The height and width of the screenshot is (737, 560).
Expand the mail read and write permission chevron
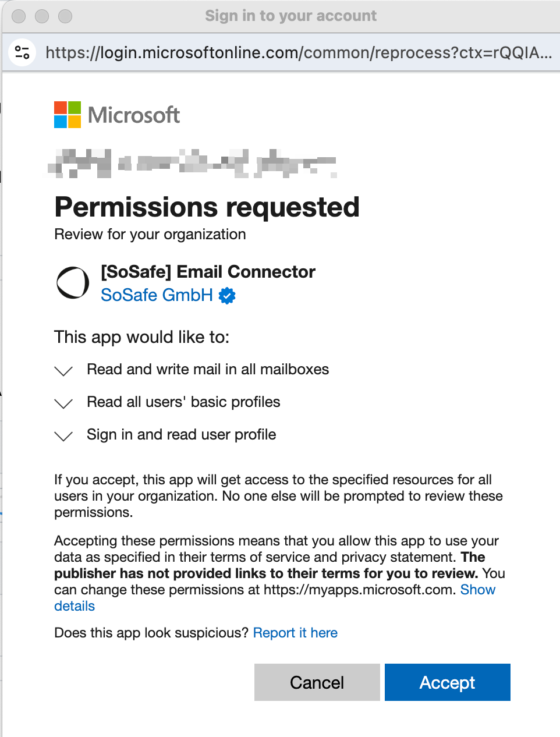coord(63,371)
